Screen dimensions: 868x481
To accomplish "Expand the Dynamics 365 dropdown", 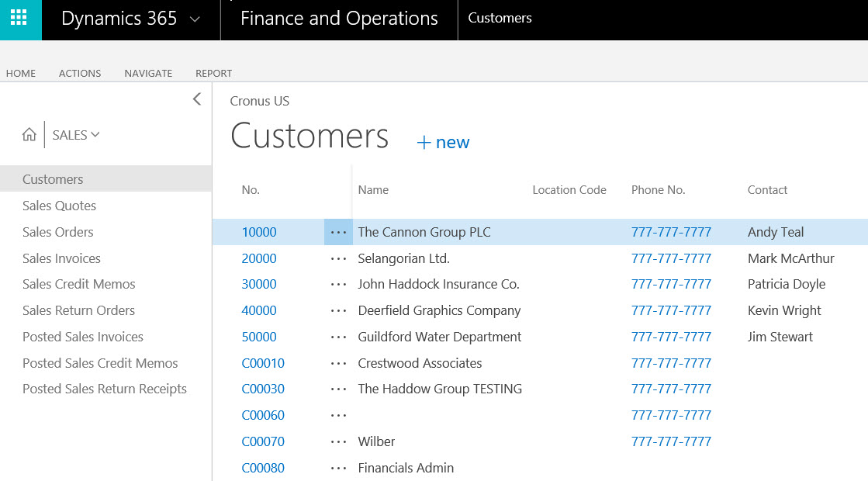I will coord(195,19).
